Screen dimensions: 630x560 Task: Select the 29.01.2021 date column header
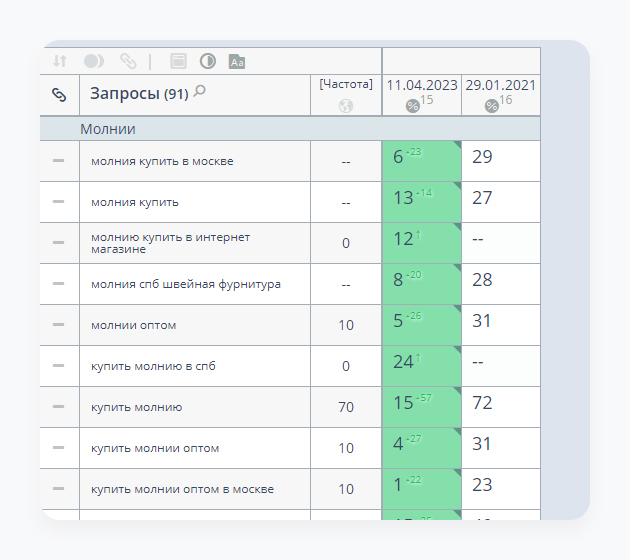coord(500,85)
